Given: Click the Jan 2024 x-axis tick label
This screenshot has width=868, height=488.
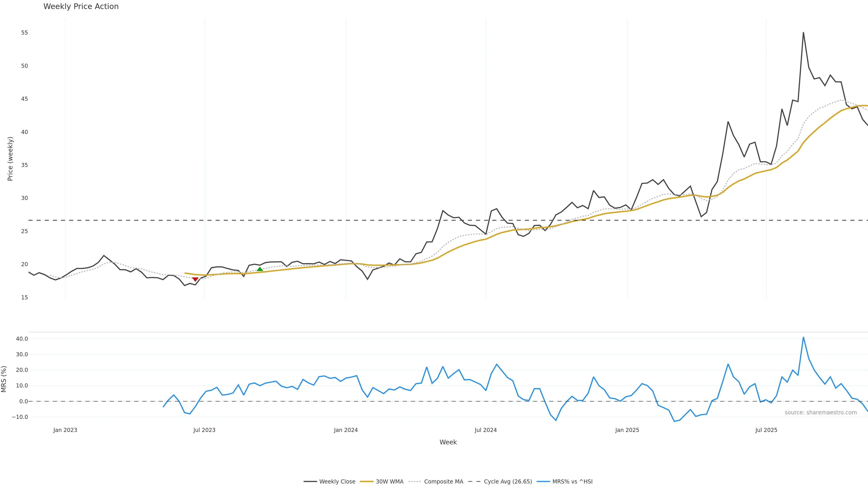Looking at the screenshot, I should (346, 430).
